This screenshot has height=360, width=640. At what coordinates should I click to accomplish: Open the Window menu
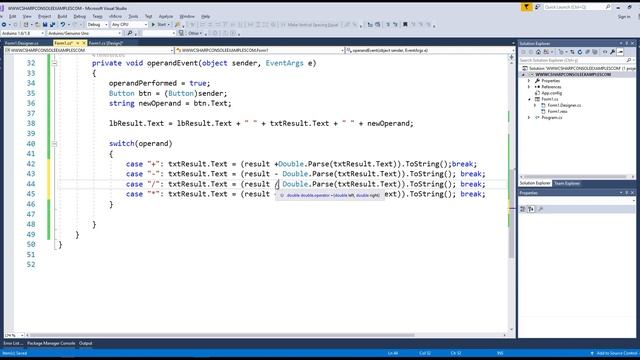187,16
